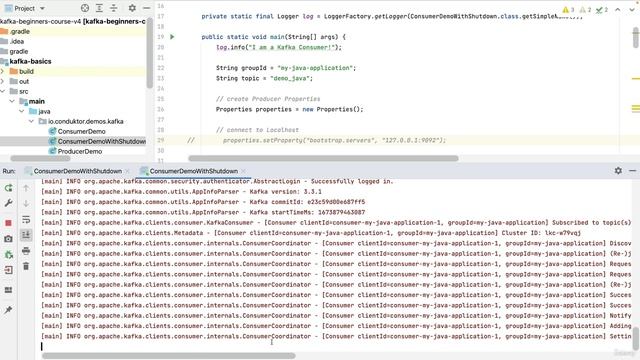640x360 pixels.
Task: Click the down arrow in console toolbar
Action: pos(26,203)
